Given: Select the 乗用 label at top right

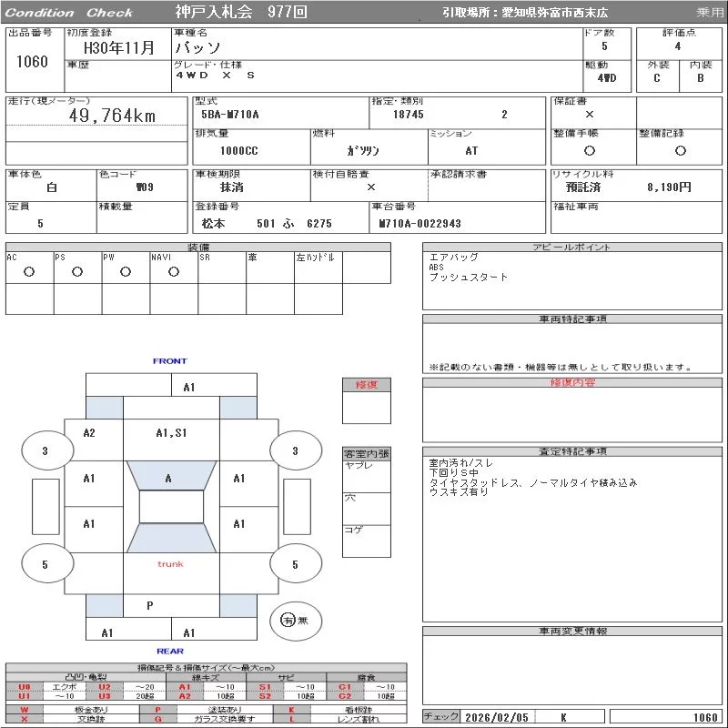Looking at the screenshot, I should point(710,13).
